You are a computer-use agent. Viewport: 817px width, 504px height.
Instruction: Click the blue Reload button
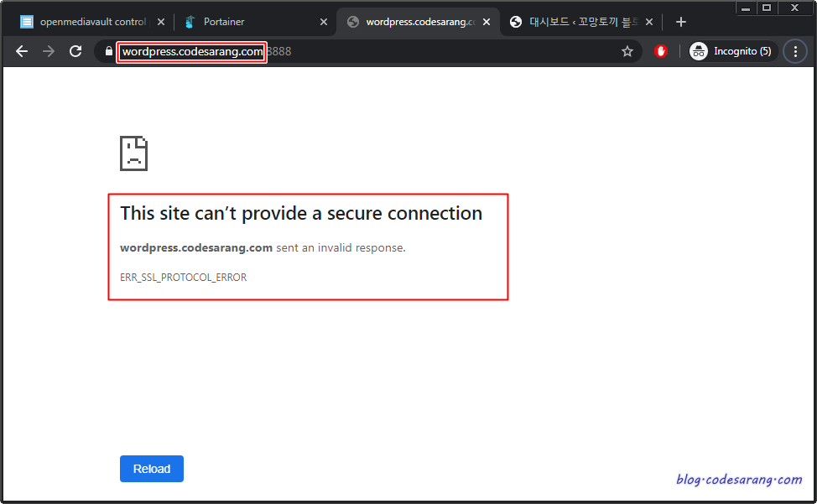click(x=152, y=469)
